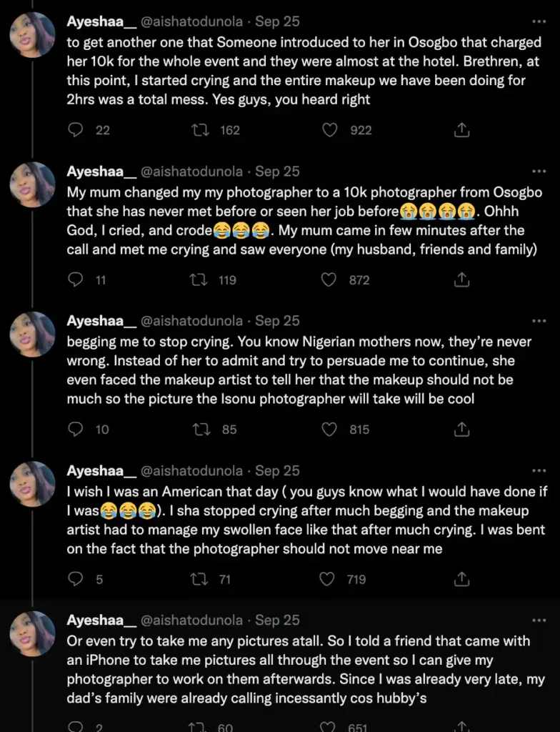Reply to the tweet with 11 replies

pyautogui.click(x=76, y=280)
